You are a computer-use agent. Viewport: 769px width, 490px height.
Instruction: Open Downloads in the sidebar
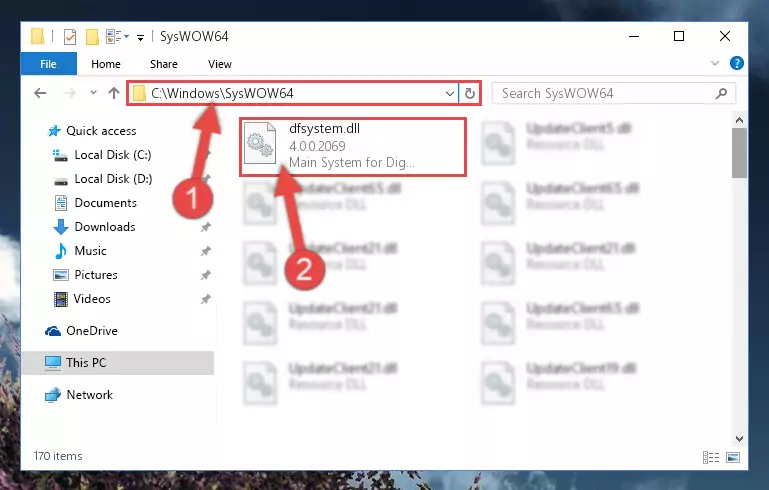pos(104,227)
